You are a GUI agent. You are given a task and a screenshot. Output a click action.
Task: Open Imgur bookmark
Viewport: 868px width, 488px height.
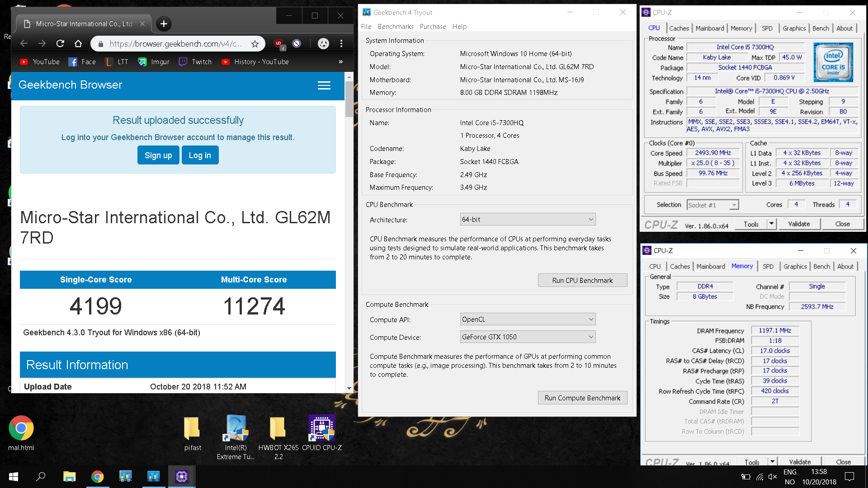[154, 62]
